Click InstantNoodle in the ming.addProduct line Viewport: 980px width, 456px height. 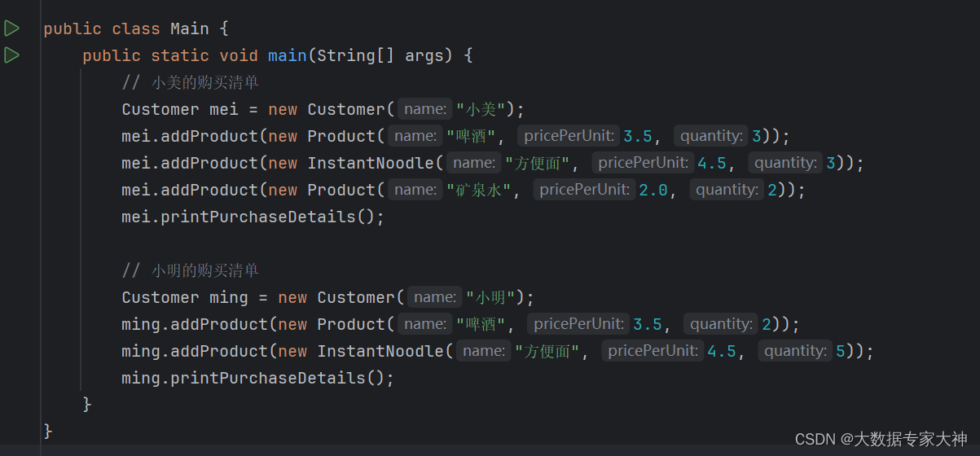(x=380, y=351)
